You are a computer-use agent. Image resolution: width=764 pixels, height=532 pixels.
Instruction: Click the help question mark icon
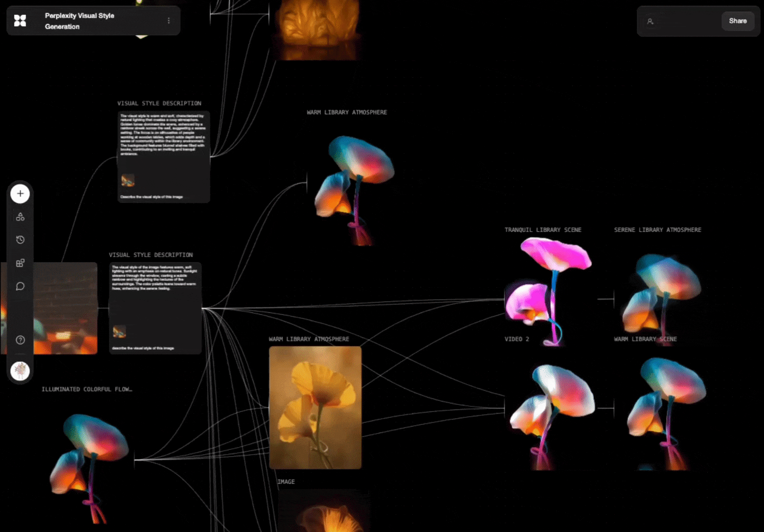[20, 340]
